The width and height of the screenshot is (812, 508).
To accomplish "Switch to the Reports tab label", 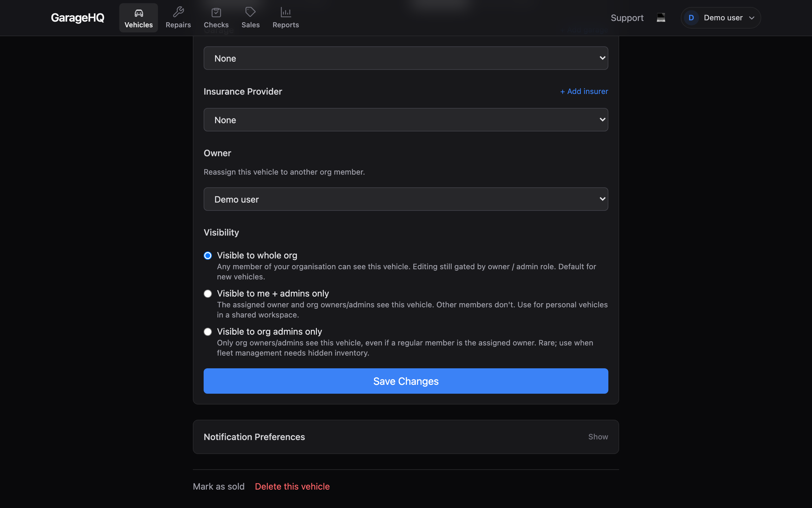I will point(285,25).
